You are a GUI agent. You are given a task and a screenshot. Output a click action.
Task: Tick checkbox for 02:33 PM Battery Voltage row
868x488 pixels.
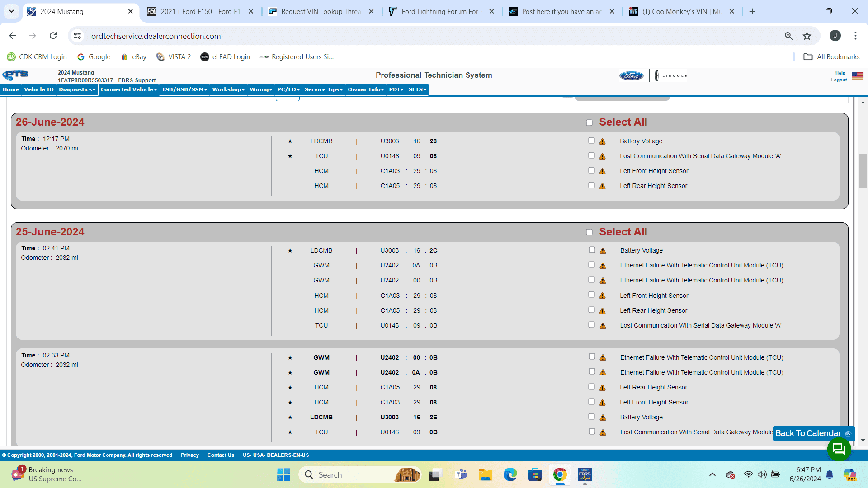(591, 417)
